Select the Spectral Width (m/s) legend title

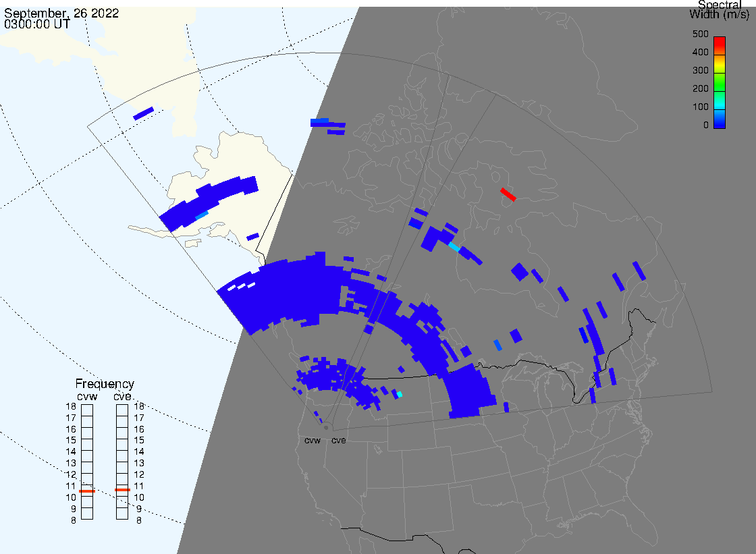click(720, 9)
